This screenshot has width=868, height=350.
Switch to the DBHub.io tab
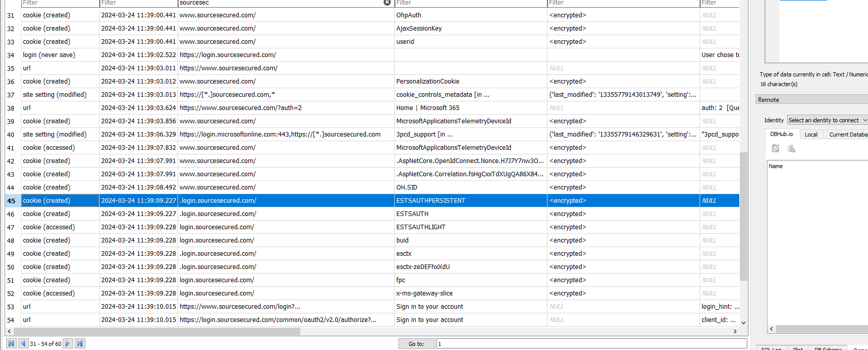782,134
